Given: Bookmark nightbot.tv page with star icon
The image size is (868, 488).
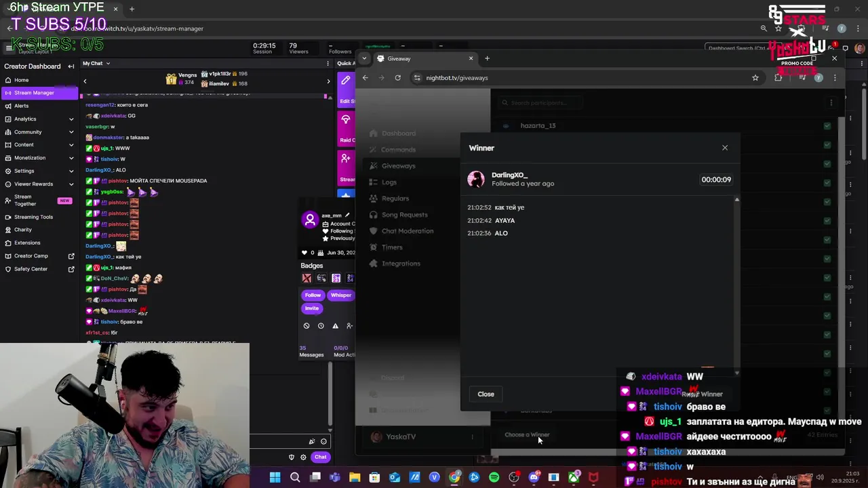Looking at the screenshot, I should tap(755, 78).
